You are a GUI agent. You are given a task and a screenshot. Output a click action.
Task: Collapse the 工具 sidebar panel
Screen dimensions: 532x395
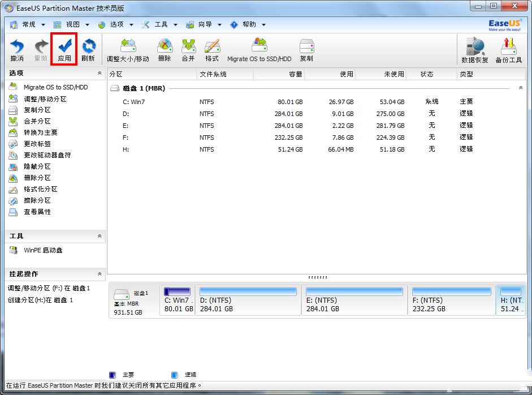pyautogui.click(x=100, y=236)
